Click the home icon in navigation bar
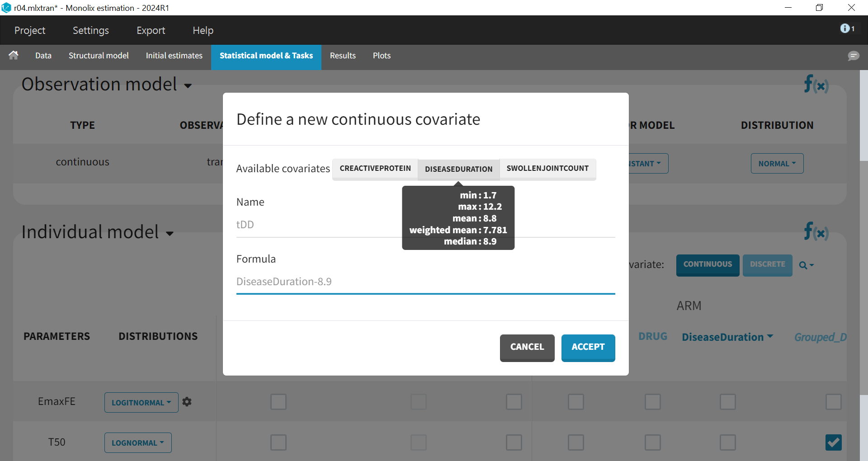The height and width of the screenshot is (461, 868). [14, 56]
